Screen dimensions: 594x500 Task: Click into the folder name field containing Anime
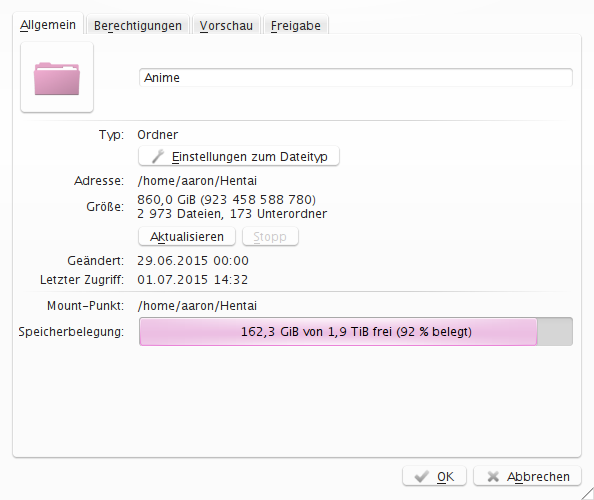(x=356, y=78)
